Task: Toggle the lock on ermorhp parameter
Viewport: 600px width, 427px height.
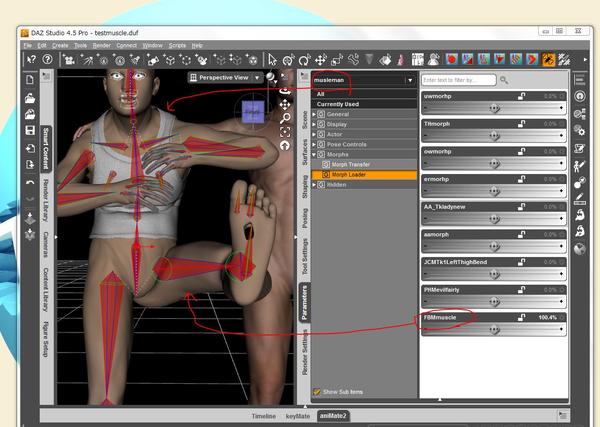Action: [x=521, y=179]
